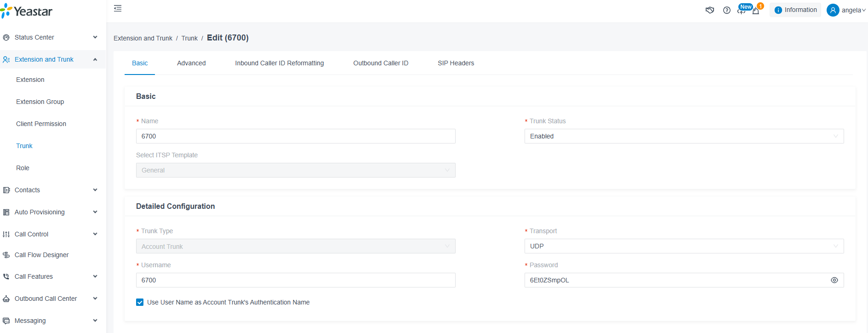Click the Messaging chat icon

pyautogui.click(x=6, y=321)
